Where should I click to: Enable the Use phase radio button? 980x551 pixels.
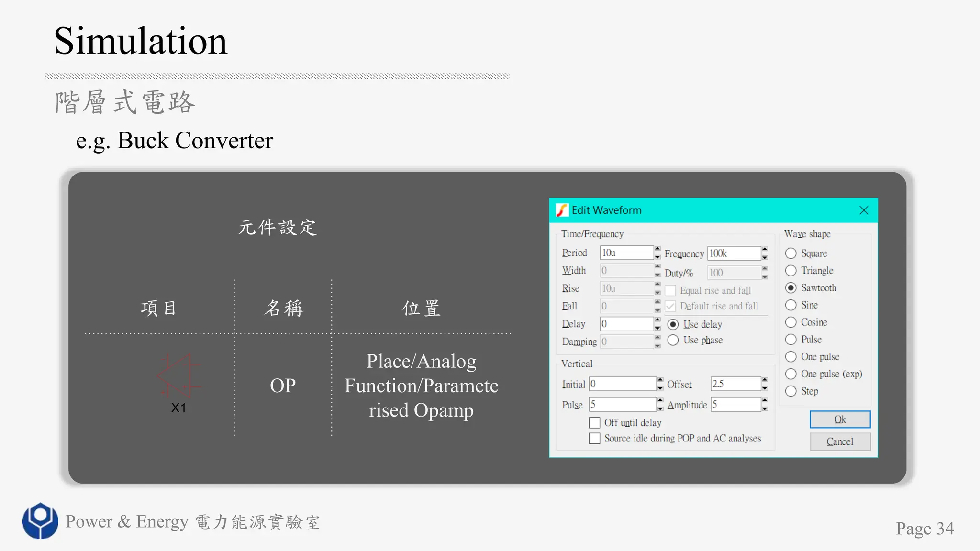click(673, 341)
